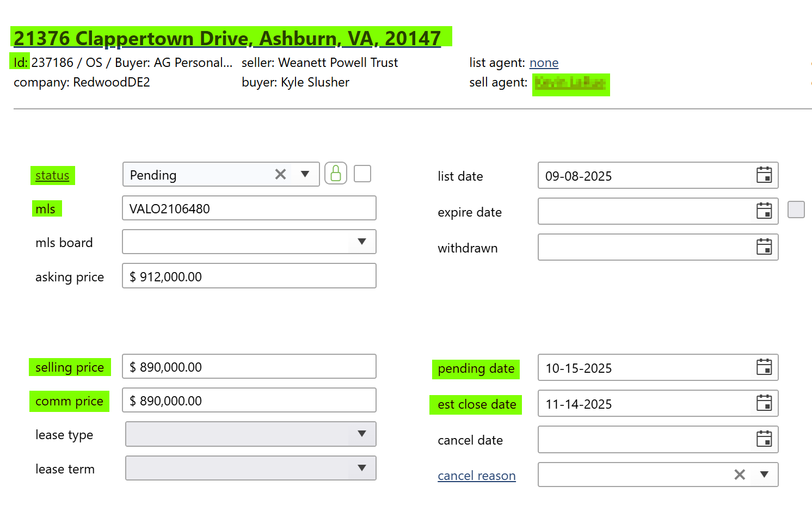Screen dimensions: 812x505
Task: Click the asking price field
Action: pyautogui.click(x=249, y=276)
